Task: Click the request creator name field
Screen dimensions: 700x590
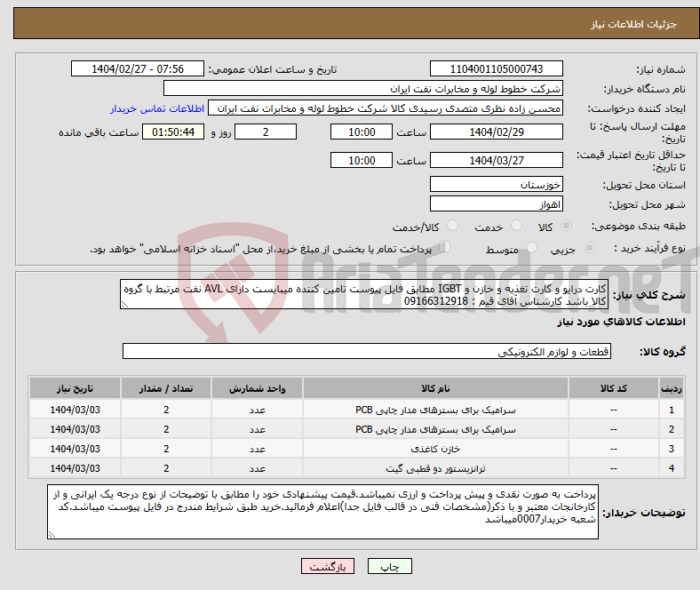Action: point(386,108)
